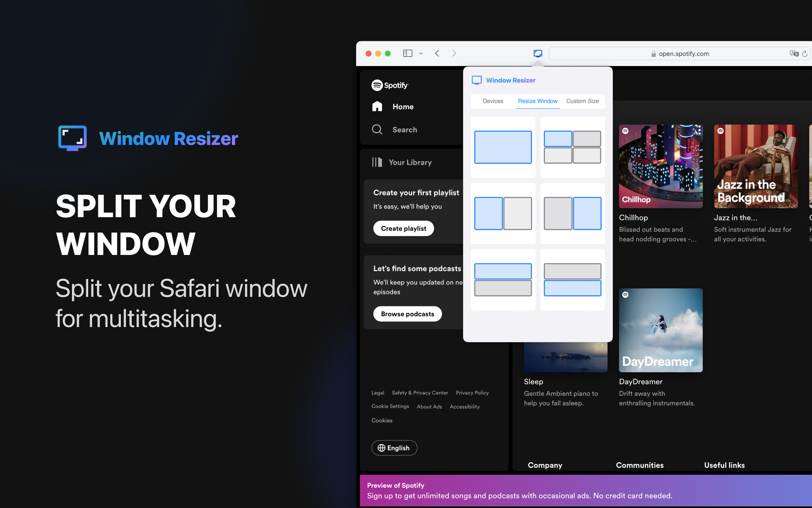Screen dimensions: 812x508
Task: Open the Cookies link
Action: [382, 420]
